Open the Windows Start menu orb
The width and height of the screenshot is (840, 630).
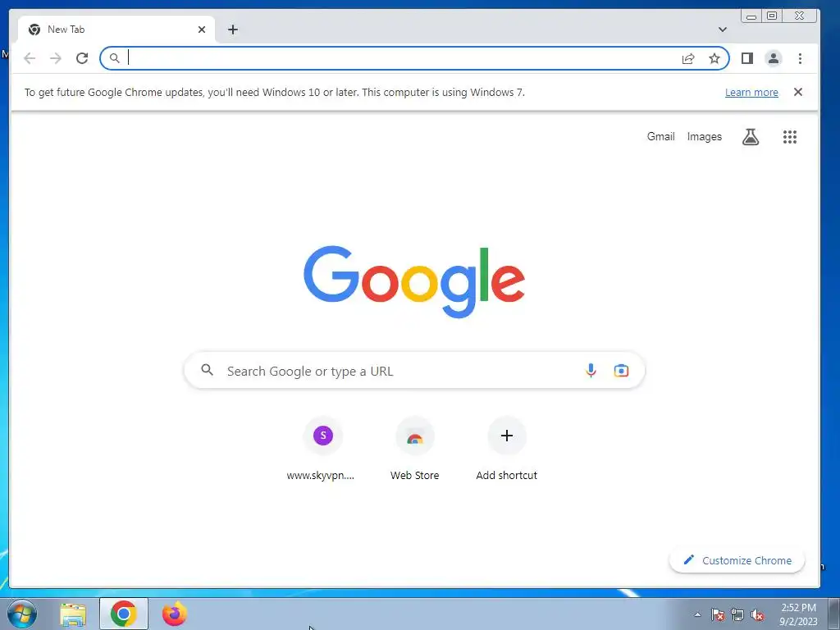pyautogui.click(x=22, y=614)
